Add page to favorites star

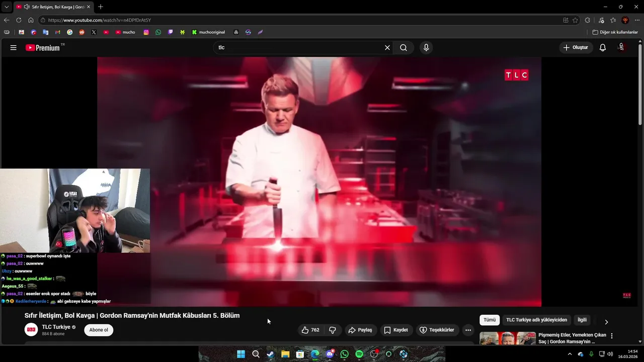point(575,20)
